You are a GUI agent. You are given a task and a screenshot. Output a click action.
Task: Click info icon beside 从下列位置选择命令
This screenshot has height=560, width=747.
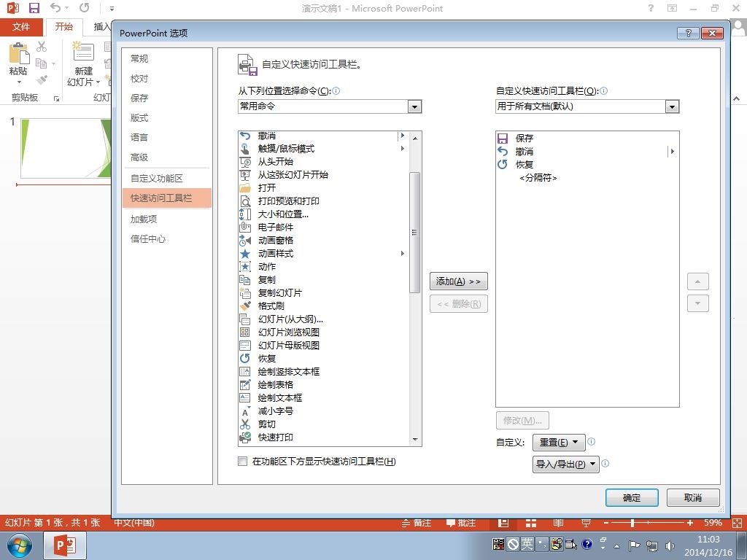click(336, 90)
